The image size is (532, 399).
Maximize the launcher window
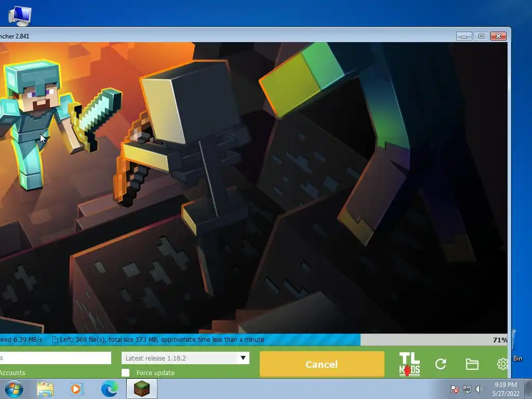[x=481, y=36]
